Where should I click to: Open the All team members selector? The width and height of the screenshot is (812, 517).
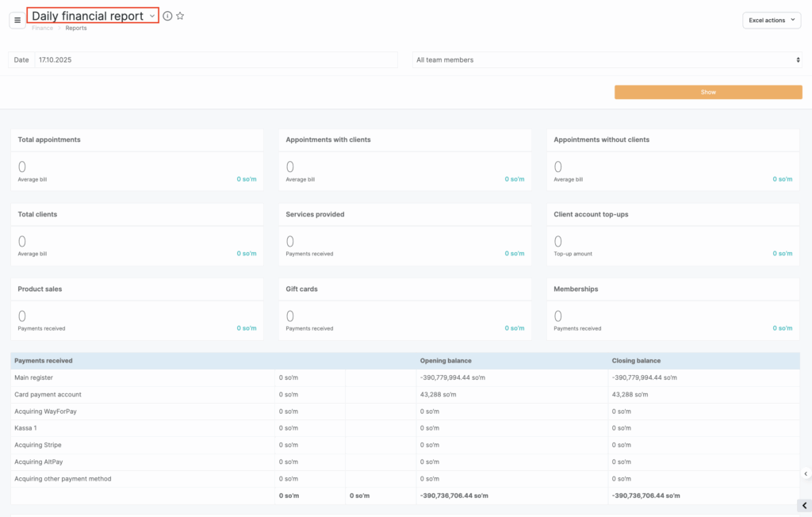coord(607,59)
